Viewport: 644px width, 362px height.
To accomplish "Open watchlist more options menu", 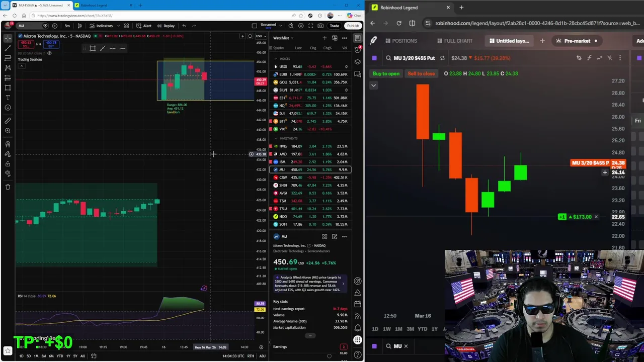I will 345,38.
